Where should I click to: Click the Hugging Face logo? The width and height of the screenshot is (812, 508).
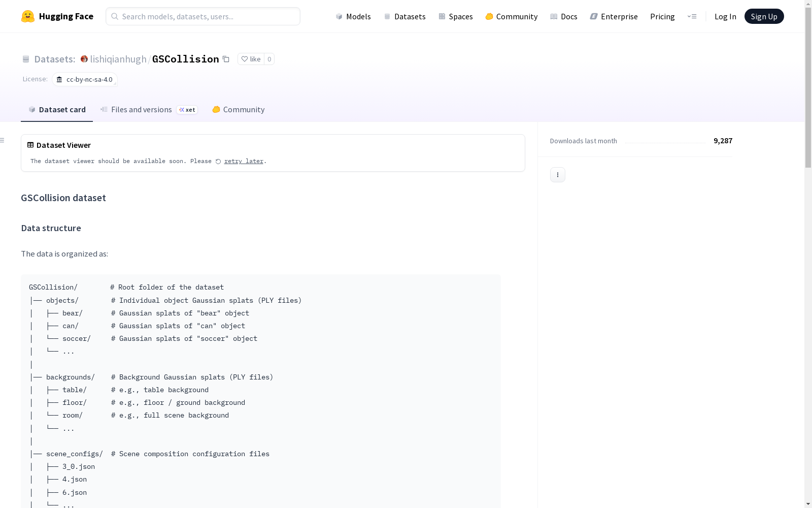tap(57, 16)
